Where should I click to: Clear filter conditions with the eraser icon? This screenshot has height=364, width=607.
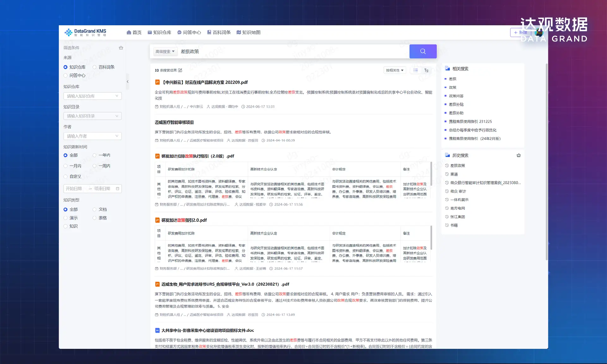coord(121,48)
